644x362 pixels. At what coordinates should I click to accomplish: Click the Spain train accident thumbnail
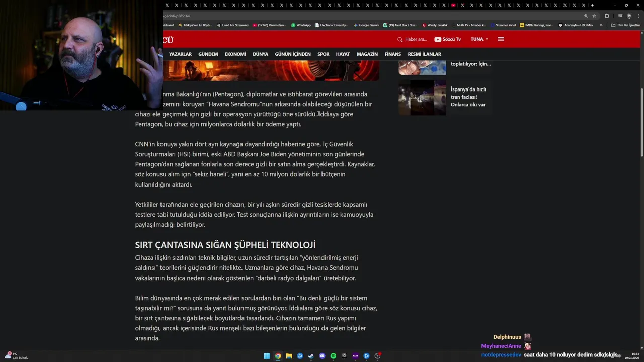pos(422,98)
